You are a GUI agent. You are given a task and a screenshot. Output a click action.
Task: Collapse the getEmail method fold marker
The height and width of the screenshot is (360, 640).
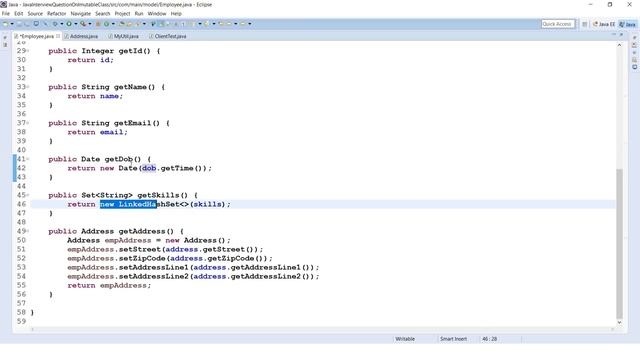point(28,122)
